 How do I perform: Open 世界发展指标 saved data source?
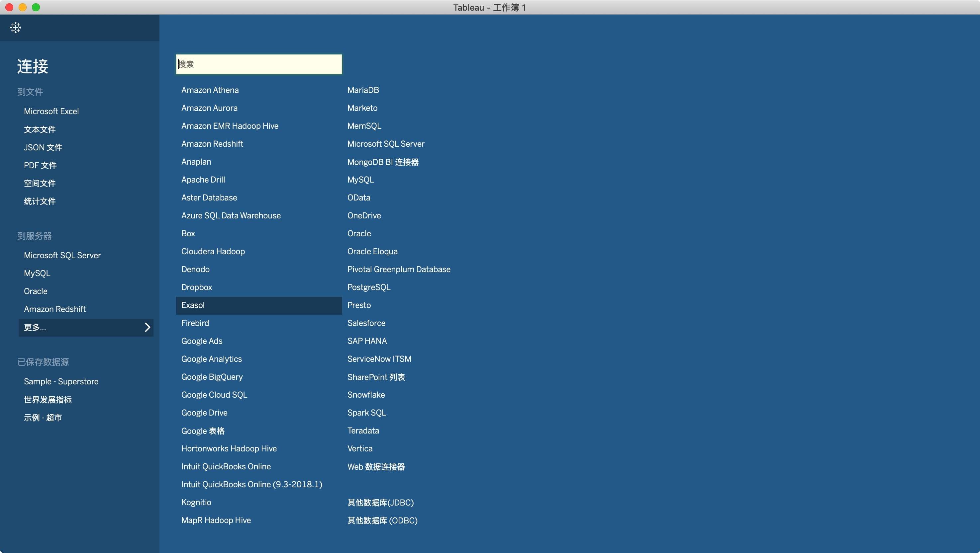pos(48,399)
